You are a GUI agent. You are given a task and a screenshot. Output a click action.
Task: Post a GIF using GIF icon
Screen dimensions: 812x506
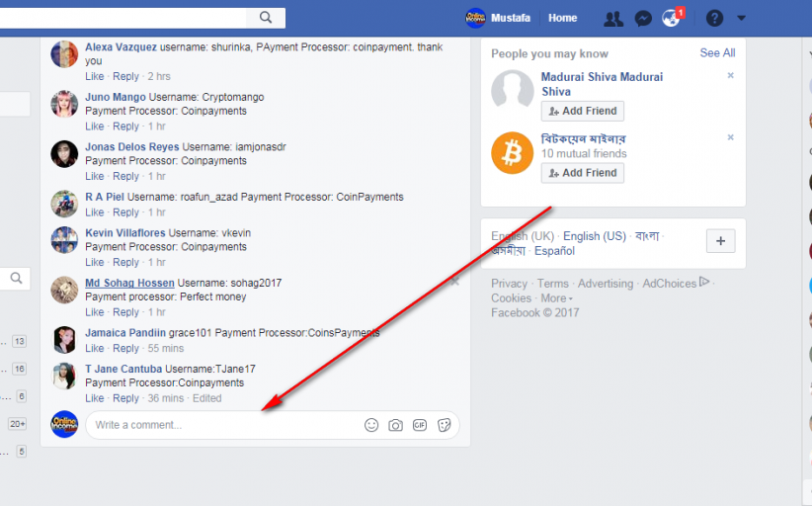tap(420, 425)
